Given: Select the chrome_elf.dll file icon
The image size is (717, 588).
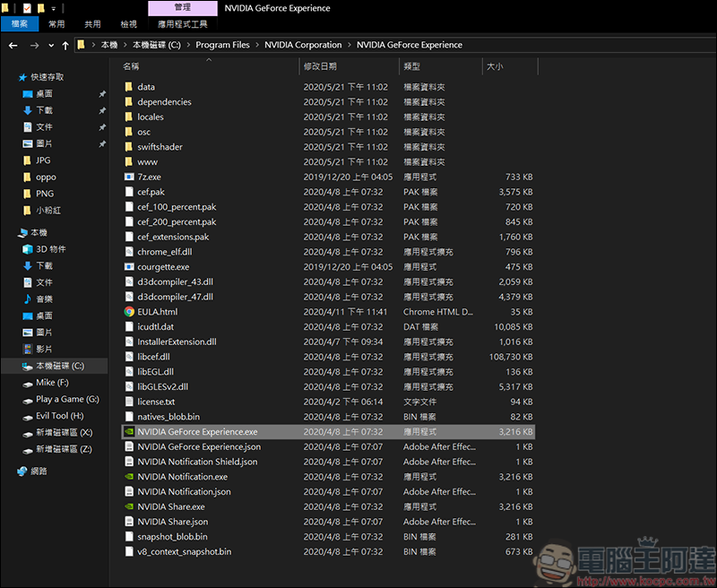Looking at the screenshot, I should click(129, 252).
